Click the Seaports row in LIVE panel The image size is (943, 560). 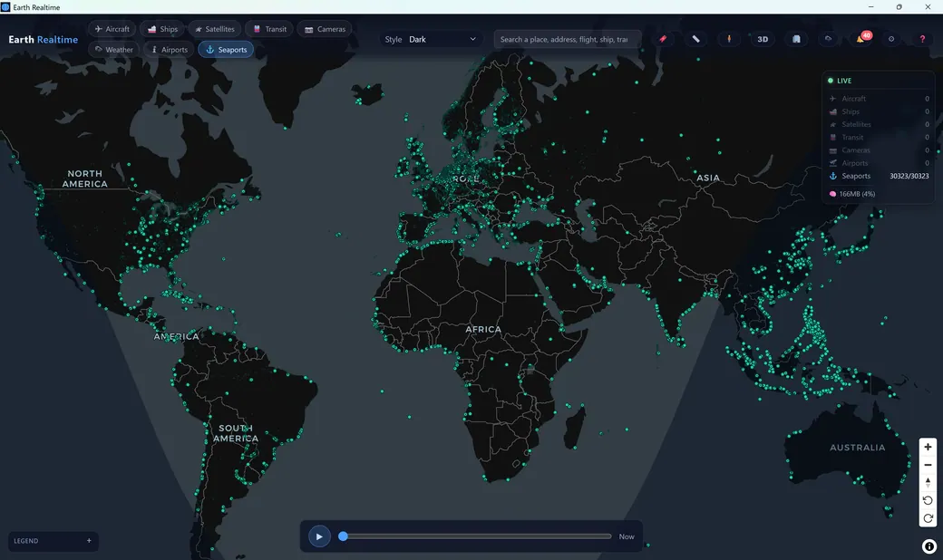[879, 176]
